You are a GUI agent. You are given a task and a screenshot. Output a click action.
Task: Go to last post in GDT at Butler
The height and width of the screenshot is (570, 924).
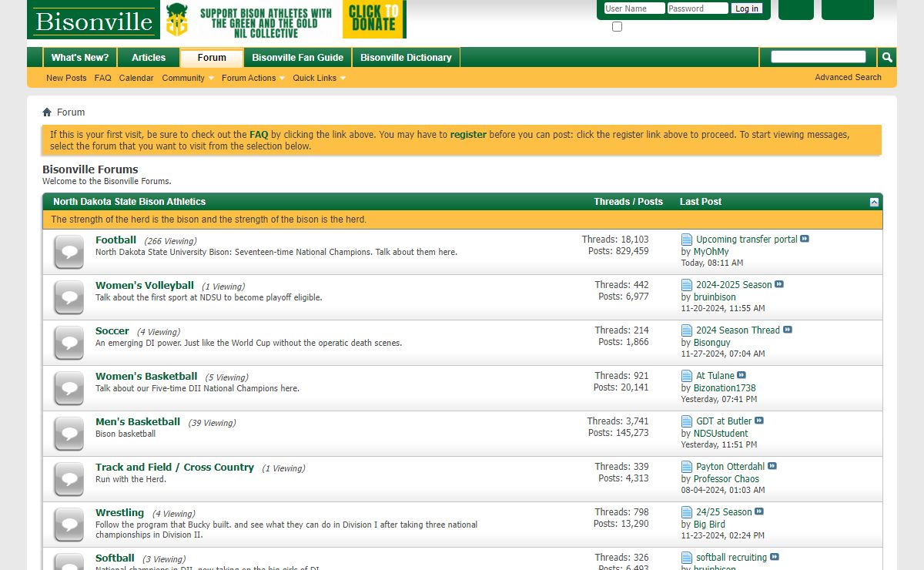(759, 421)
